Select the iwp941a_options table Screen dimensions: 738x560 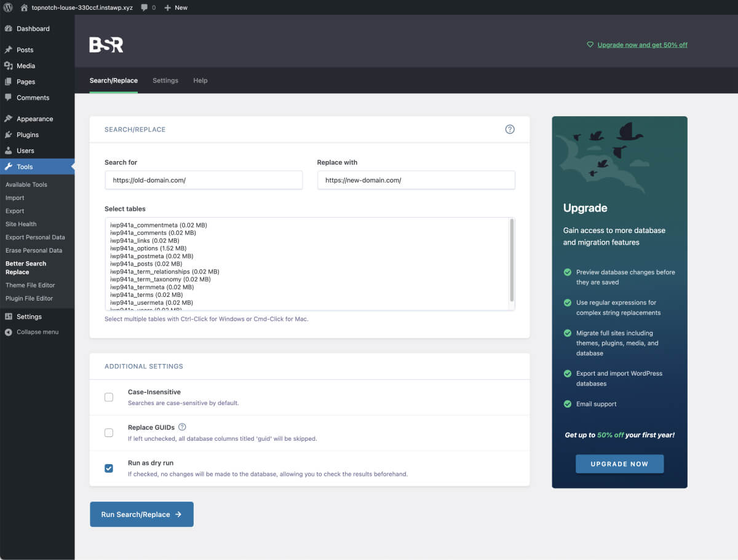coord(148,248)
